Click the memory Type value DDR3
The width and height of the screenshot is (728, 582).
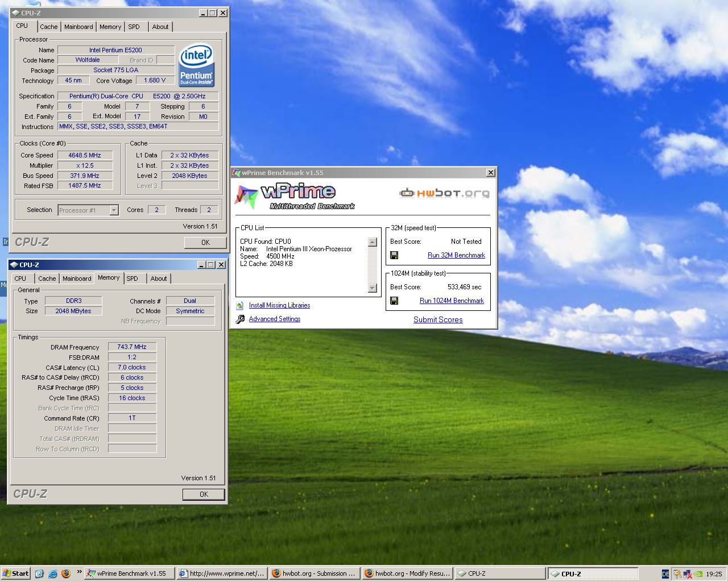point(73,301)
